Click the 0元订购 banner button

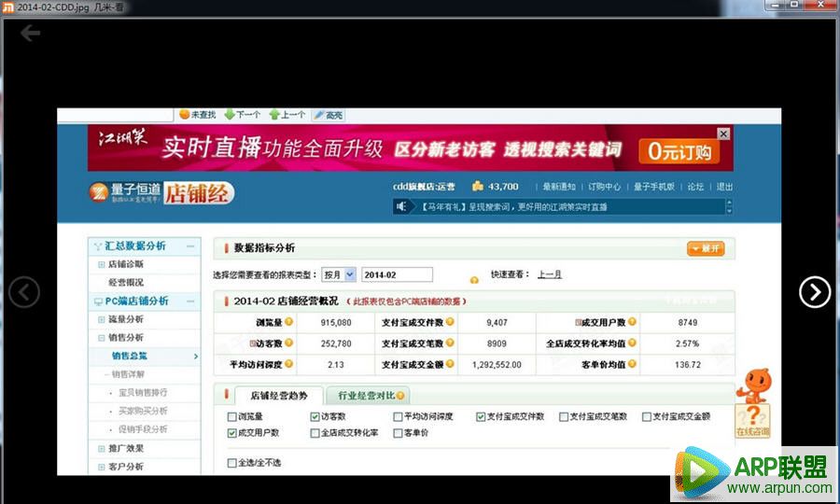tap(679, 151)
